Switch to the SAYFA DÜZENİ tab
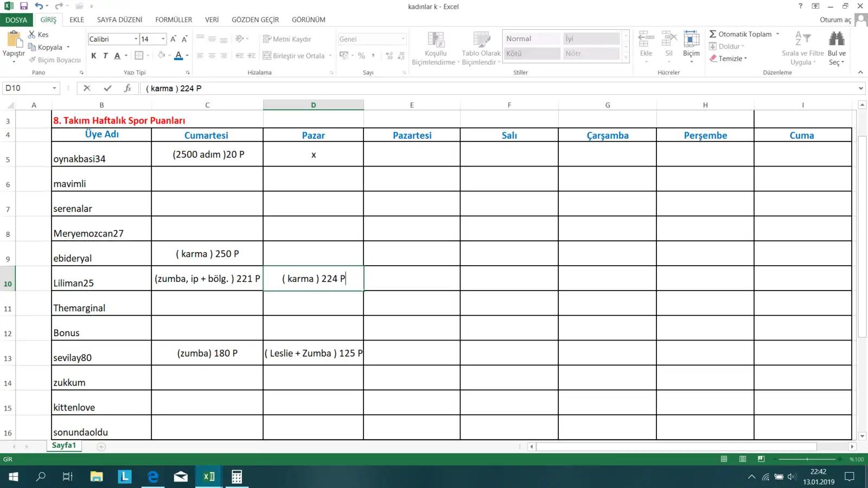Viewport: 868px width, 488px height. click(119, 20)
